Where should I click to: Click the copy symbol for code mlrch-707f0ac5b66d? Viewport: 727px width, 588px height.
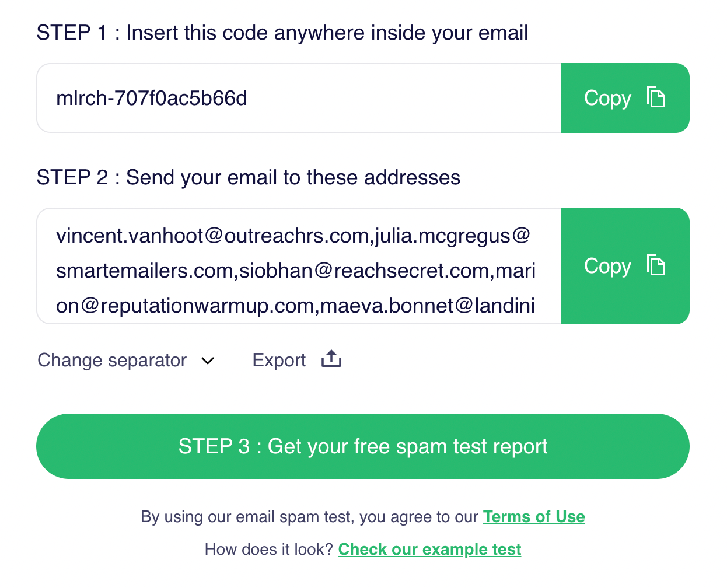click(x=656, y=97)
